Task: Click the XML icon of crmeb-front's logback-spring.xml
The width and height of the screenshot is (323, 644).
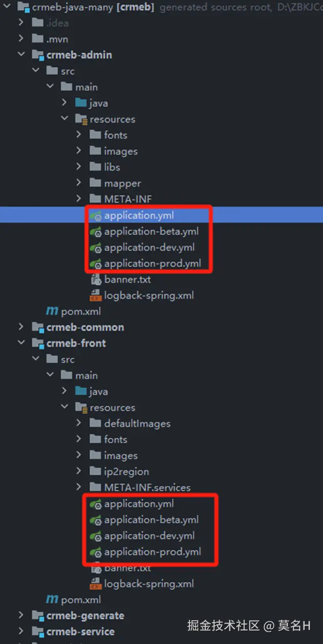Action: coord(95,584)
